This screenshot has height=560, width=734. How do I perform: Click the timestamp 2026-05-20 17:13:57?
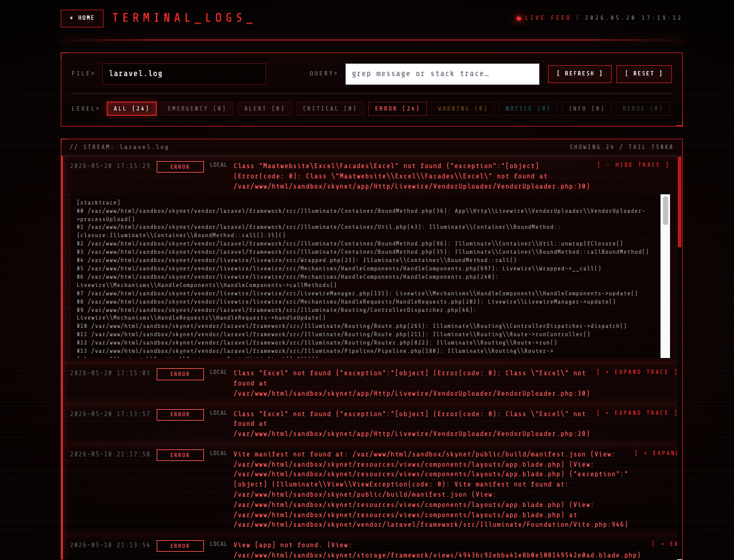tap(110, 414)
